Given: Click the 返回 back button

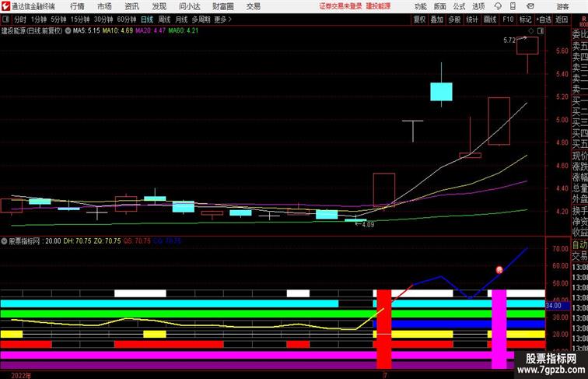Looking at the screenshot, I should point(562,19).
